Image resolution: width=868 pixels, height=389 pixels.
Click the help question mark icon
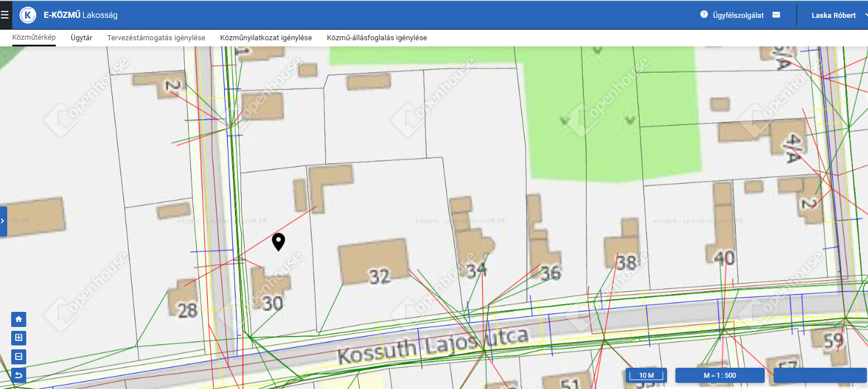tap(704, 15)
